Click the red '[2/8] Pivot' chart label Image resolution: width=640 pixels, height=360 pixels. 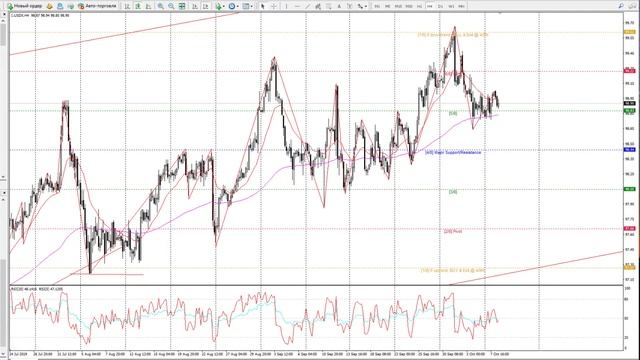453,231
